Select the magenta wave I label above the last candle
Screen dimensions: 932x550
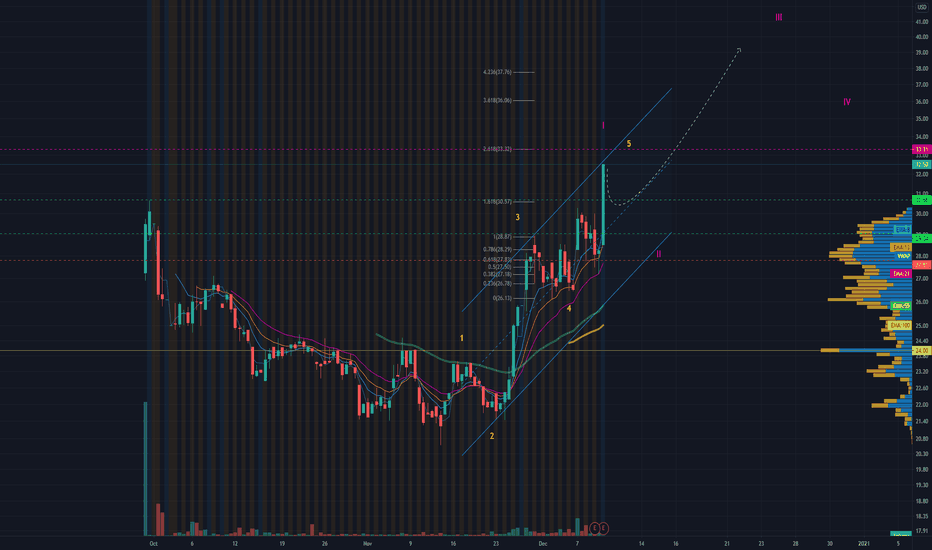603,125
